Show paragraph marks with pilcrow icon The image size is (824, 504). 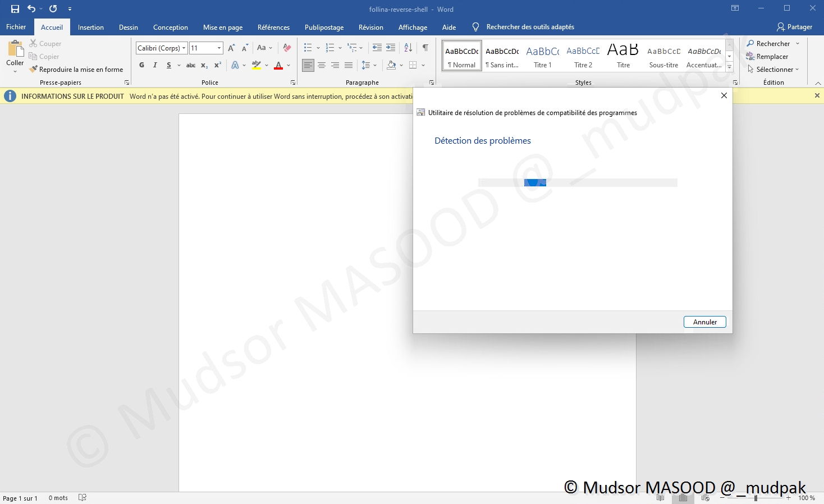point(425,48)
